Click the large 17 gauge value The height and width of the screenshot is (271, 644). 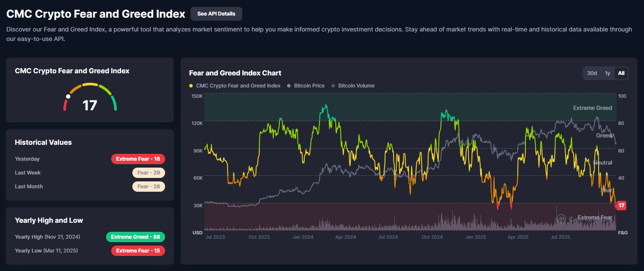coord(90,105)
